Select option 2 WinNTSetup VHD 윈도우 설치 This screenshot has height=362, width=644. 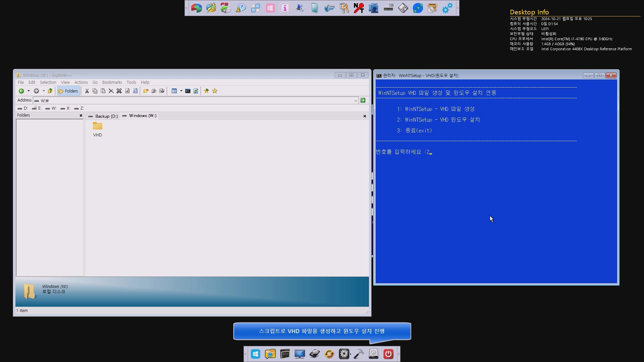coord(442,120)
